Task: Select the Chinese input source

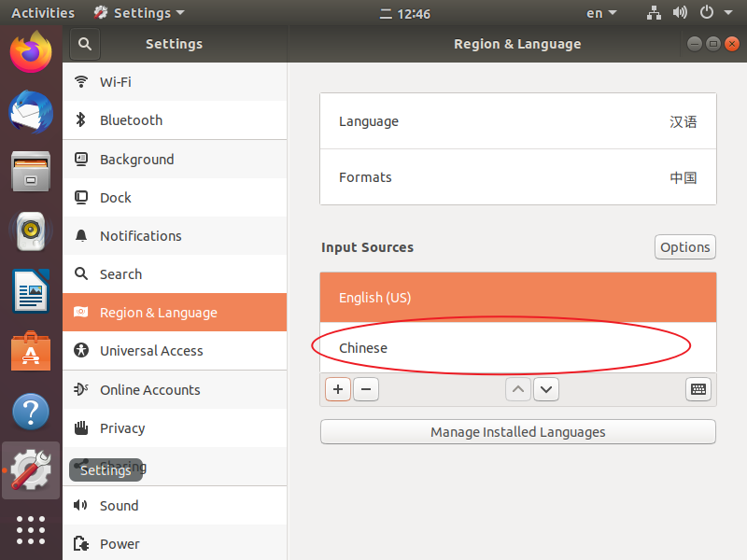Action: tap(518, 348)
